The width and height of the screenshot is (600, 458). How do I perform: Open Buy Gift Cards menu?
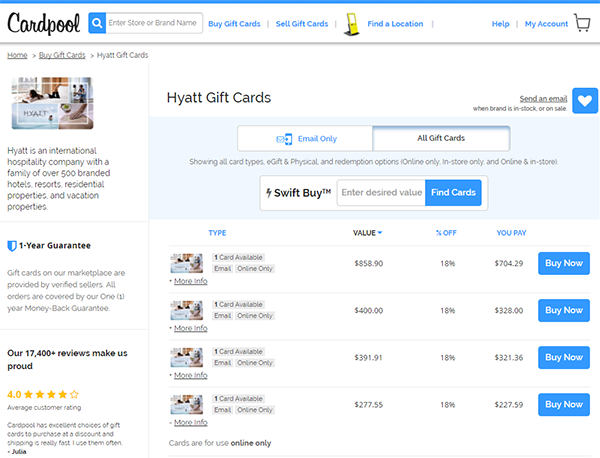(x=234, y=24)
